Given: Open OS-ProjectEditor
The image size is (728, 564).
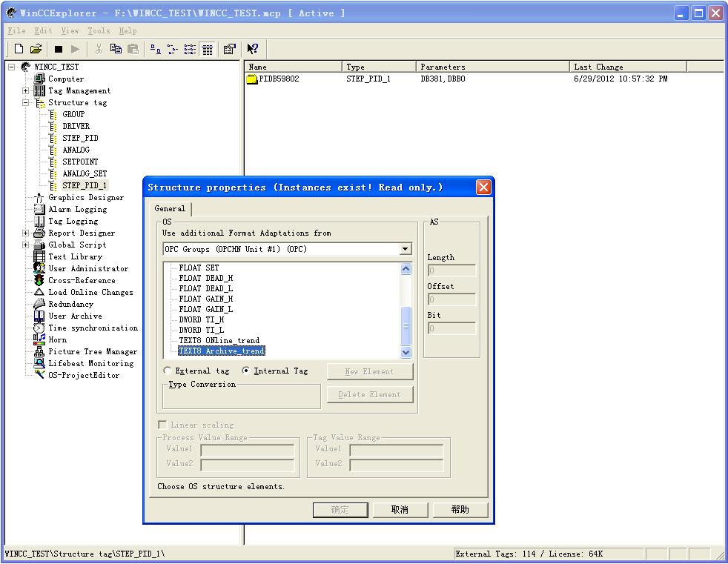Looking at the screenshot, I should [84, 375].
